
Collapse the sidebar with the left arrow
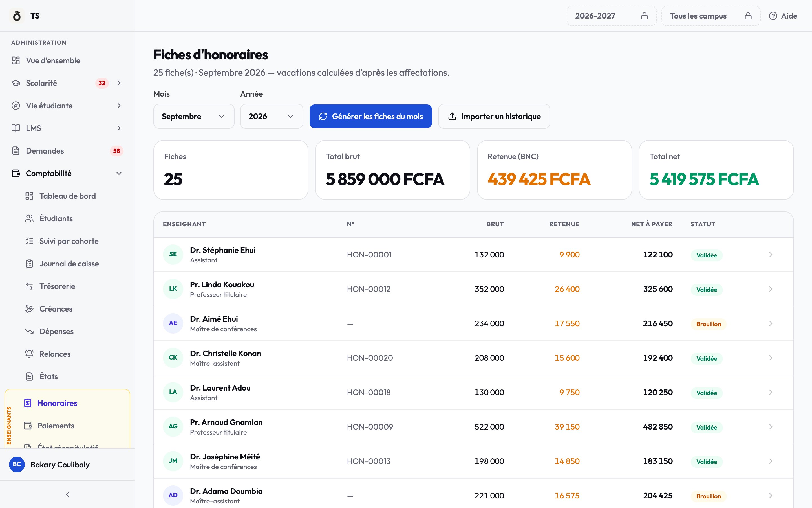click(x=67, y=494)
